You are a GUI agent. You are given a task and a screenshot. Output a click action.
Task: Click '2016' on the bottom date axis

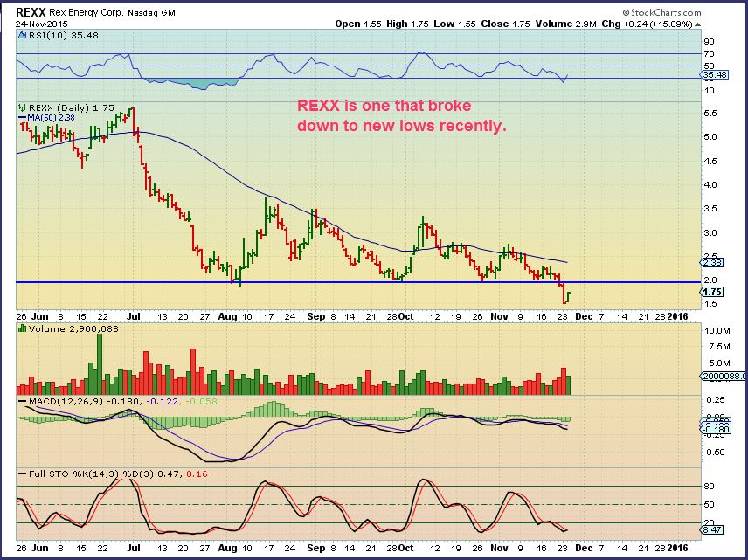pos(677,548)
